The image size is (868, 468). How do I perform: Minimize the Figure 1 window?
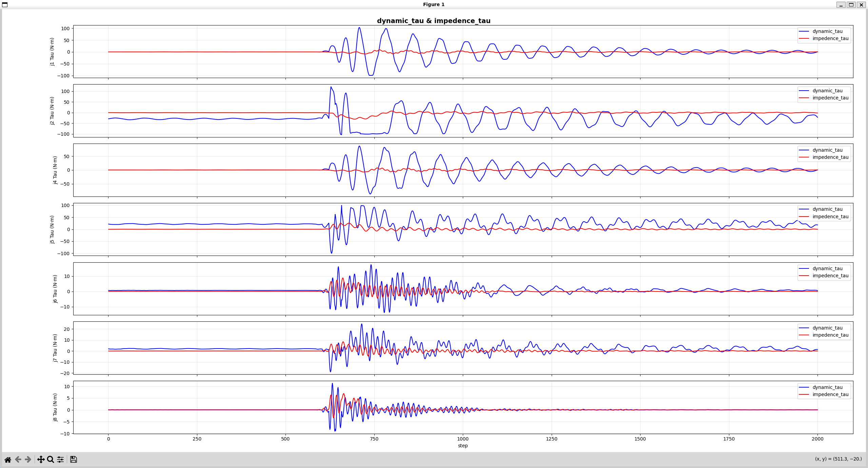tap(841, 5)
